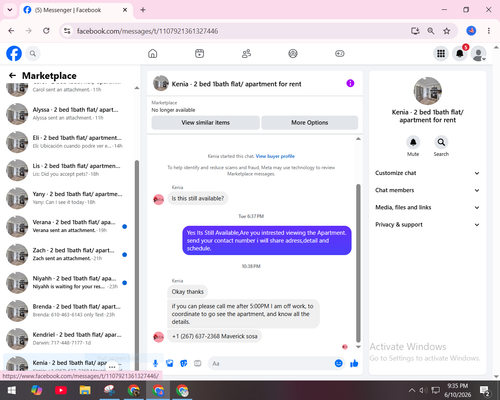Viewport: 500px width, 400px height.
Task: Open Kendriel conversation in chat list
Action: [68, 339]
